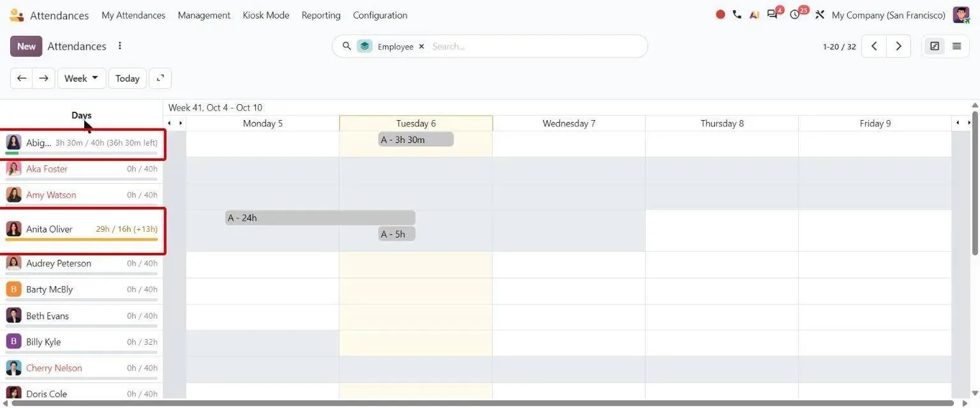Open the Configuration menu
This screenshot has height=408, width=980.
380,15
